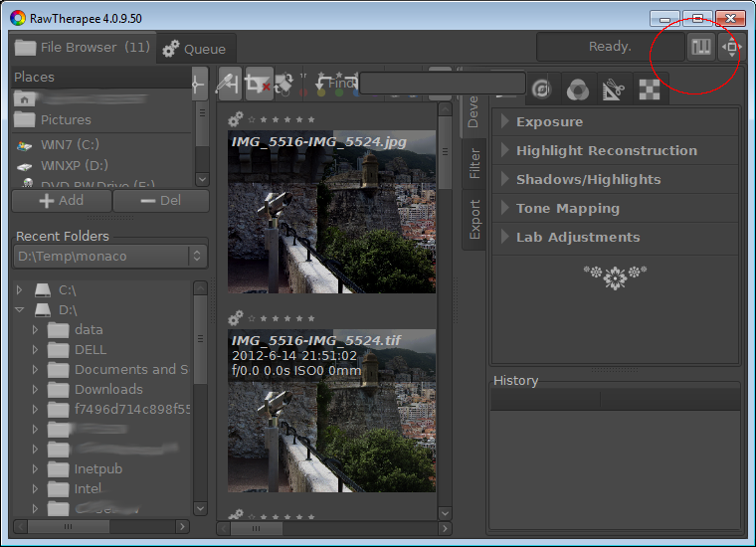Select the yellow color label filter dot

click(321, 92)
